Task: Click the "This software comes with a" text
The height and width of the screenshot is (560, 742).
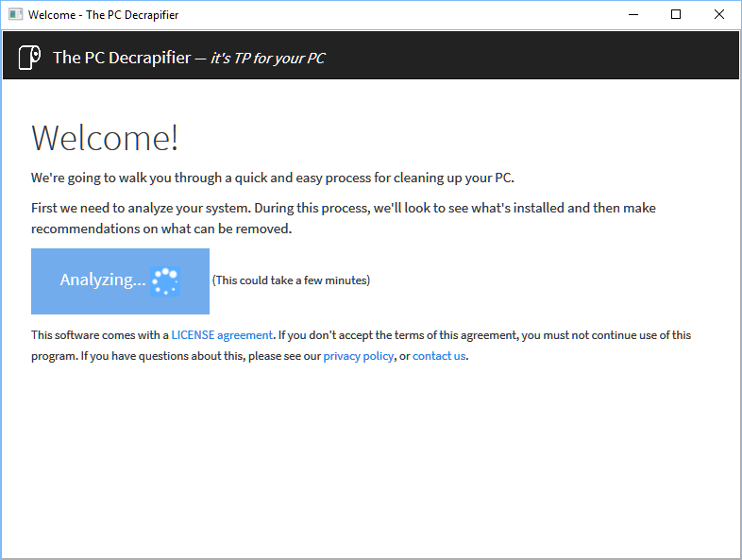Action: pos(99,335)
